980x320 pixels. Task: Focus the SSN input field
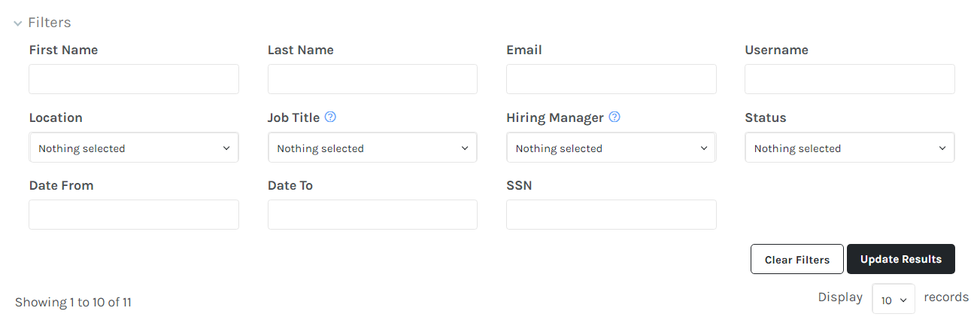(x=611, y=215)
